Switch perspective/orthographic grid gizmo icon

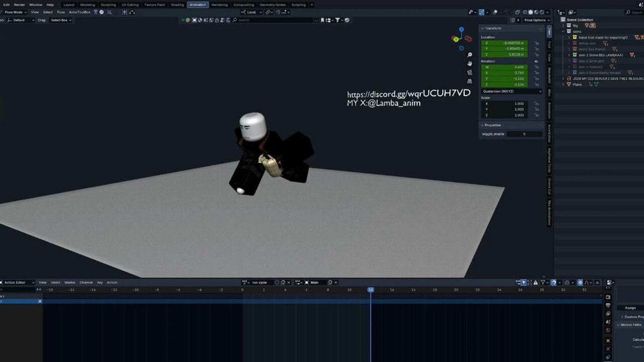click(470, 81)
